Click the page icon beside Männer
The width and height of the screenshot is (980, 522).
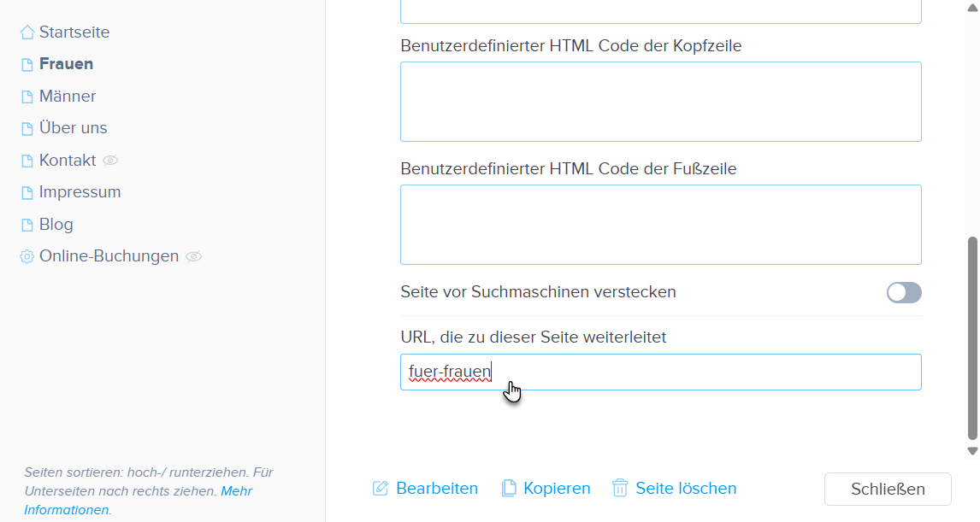point(27,97)
